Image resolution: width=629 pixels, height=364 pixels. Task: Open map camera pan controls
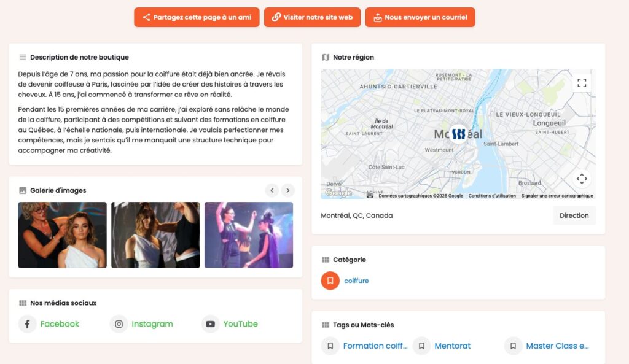[x=582, y=179]
